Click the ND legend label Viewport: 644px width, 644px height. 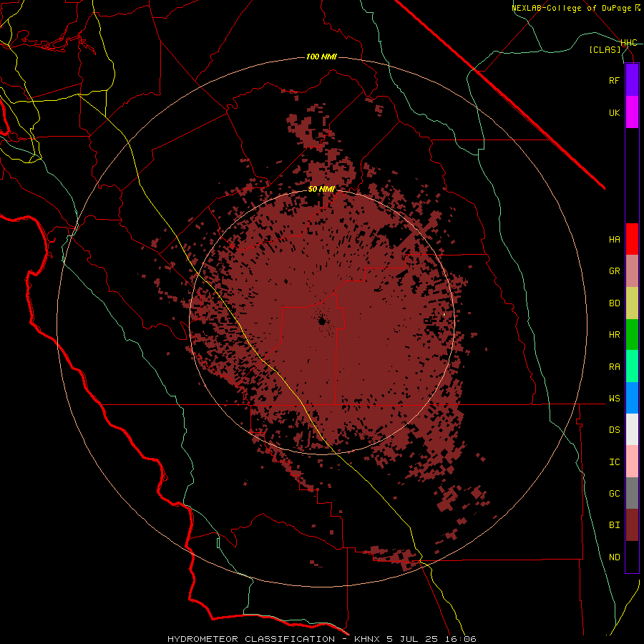coord(614,557)
